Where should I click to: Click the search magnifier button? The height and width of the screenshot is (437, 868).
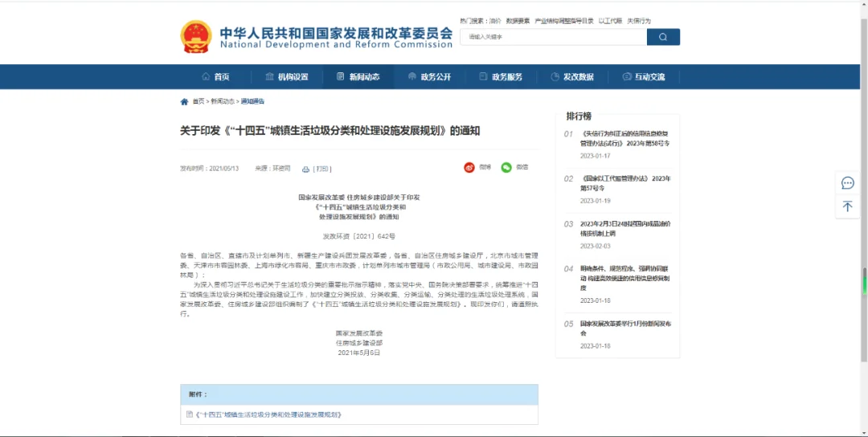(662, 37)
